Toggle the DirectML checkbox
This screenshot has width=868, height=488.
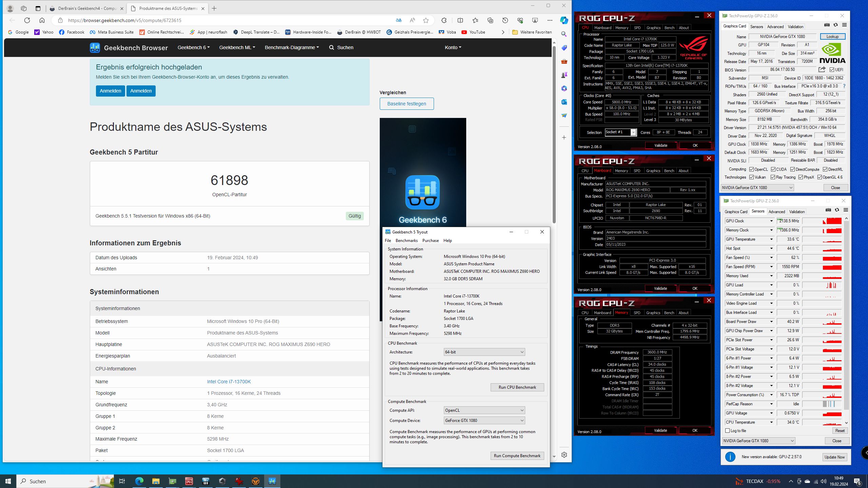point(825,169)
